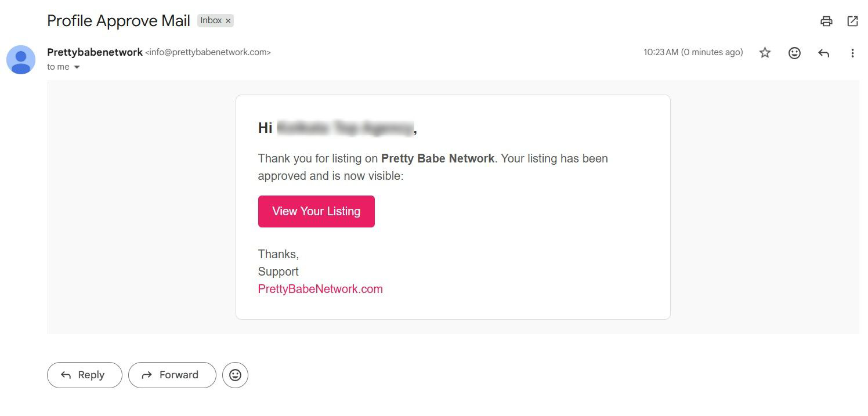868x416 pixels.
Task: Click the sender name Prettybabenetwork
Action: (95, 52)
